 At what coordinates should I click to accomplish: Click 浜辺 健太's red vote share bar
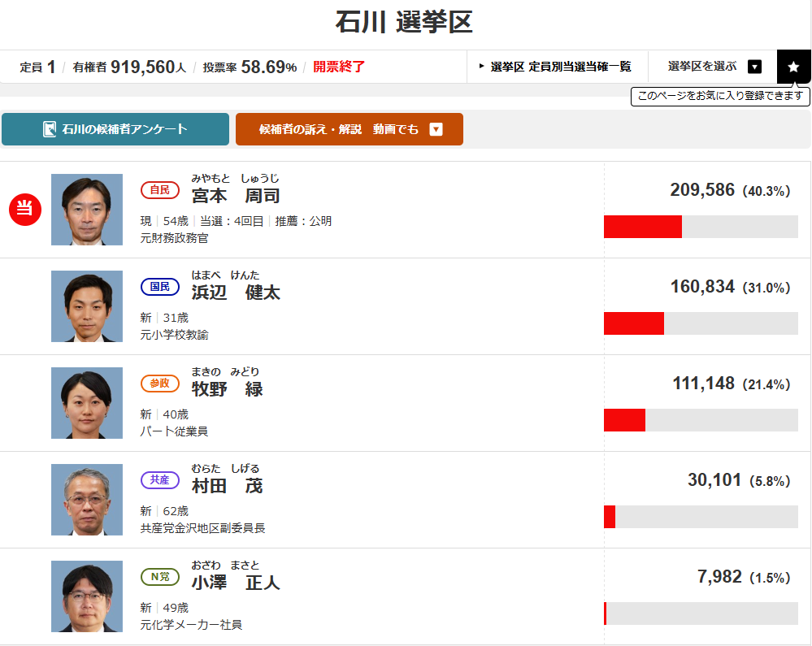633,323
